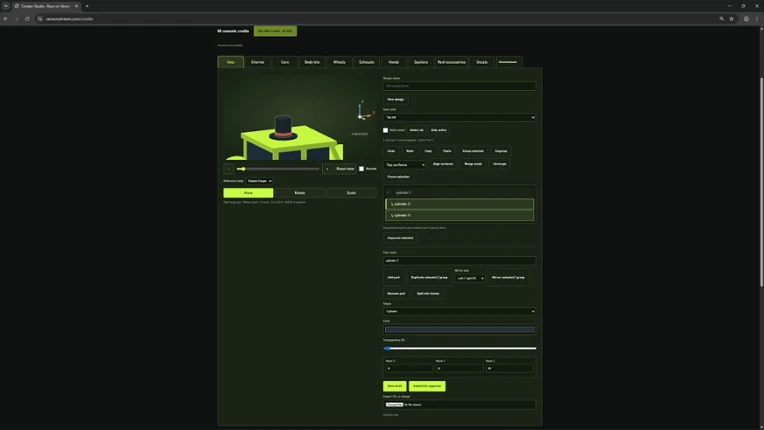Viewport: 764px width, 430px height.
Task: Click the Only active button
Action: click(x=439, y=130)
